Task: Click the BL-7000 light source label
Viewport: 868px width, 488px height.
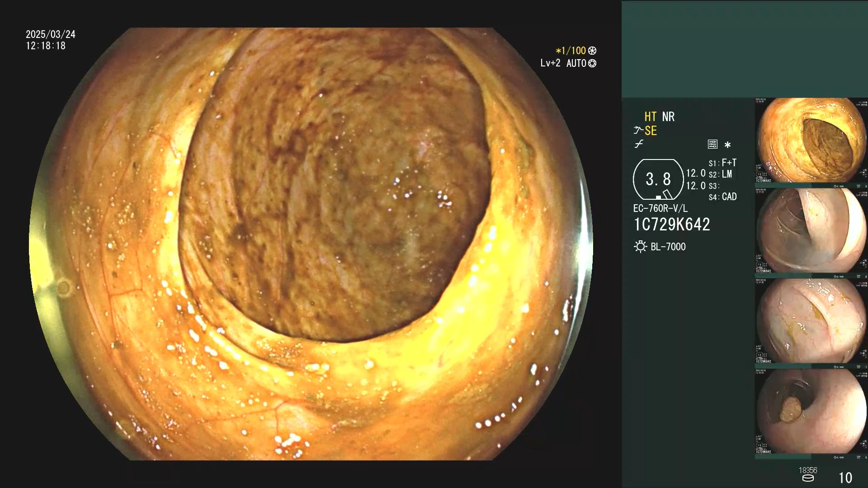Action: pyautogui.click(x=668, y=247)
